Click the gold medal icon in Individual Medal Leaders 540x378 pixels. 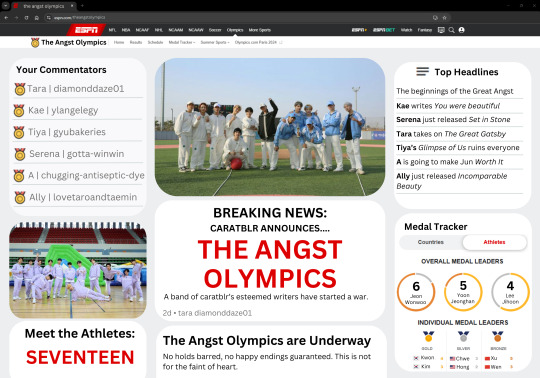point(428,336)
